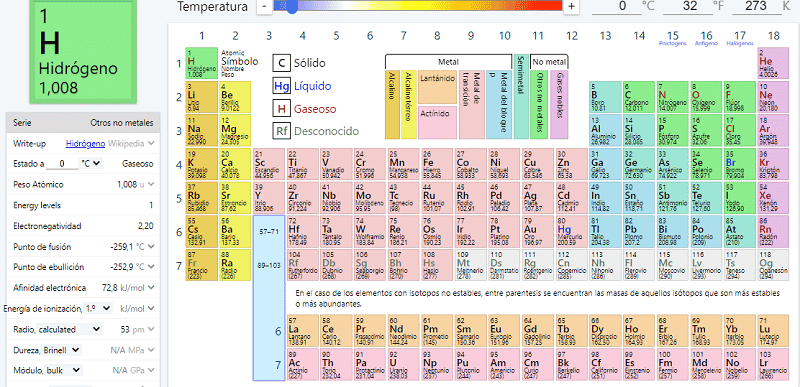
Task: Select the Francio (Fr) element cell
Action: (201, 265)
